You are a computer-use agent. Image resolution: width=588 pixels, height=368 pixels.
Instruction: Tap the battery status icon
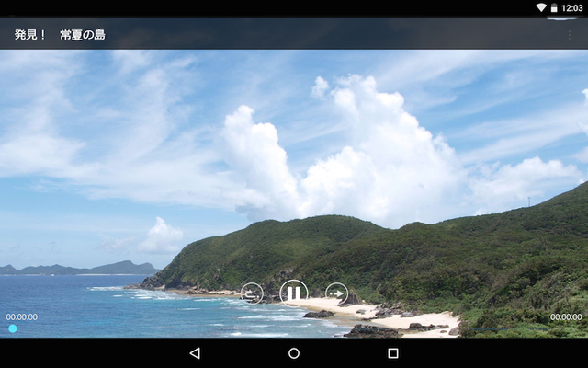(x=553, y=8)
